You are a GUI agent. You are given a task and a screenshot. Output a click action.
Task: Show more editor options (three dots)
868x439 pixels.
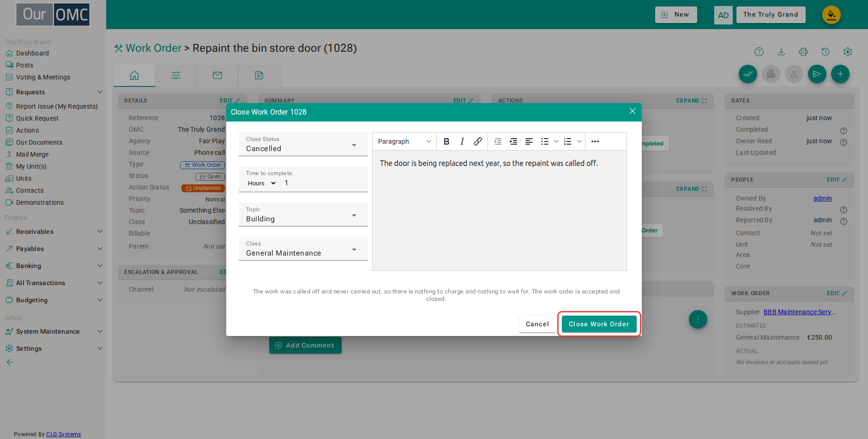(595, 141)
